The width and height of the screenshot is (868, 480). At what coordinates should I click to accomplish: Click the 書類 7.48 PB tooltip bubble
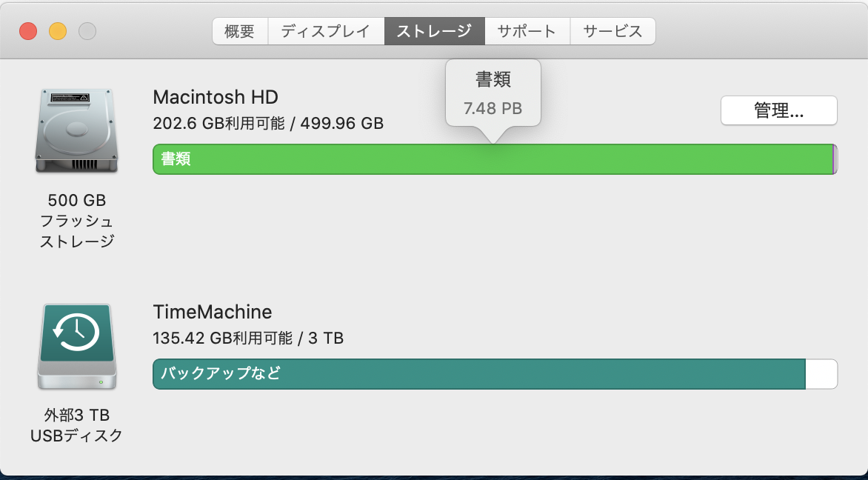pos(493,94)
